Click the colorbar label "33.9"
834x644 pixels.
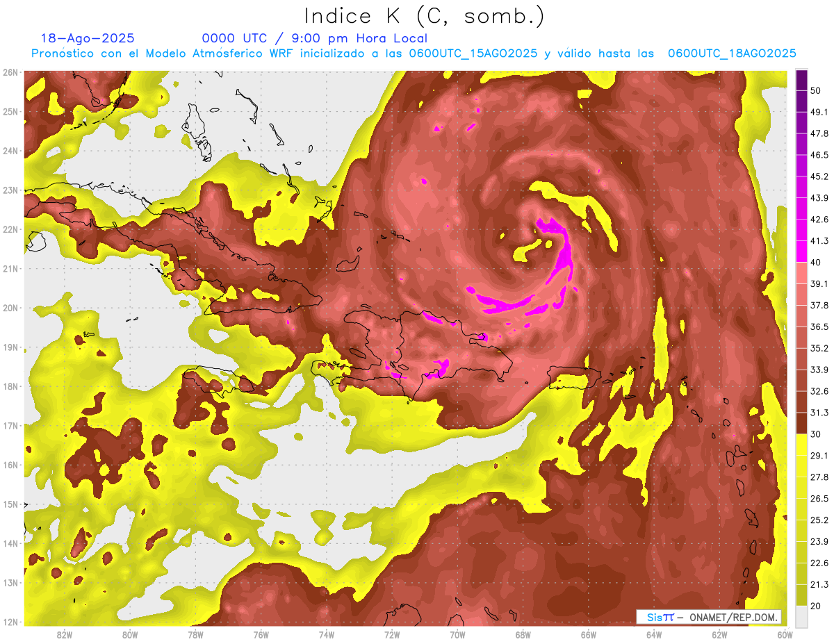(819, 370)
